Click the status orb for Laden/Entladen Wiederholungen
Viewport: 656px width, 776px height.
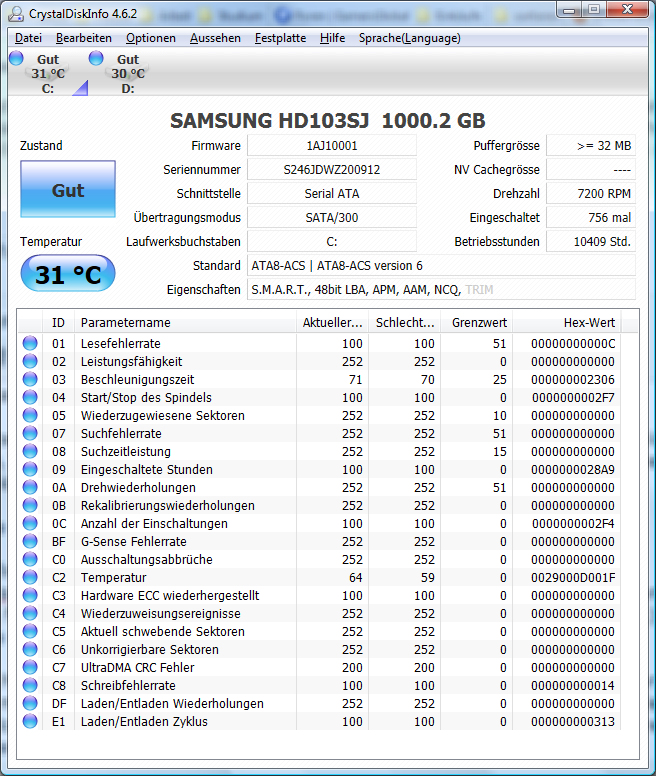(30, 703)
